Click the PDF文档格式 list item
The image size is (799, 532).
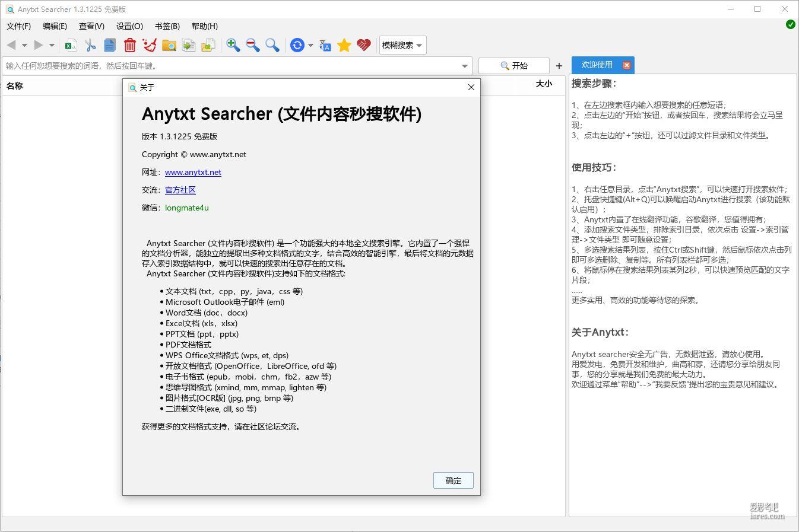[188, 345]
